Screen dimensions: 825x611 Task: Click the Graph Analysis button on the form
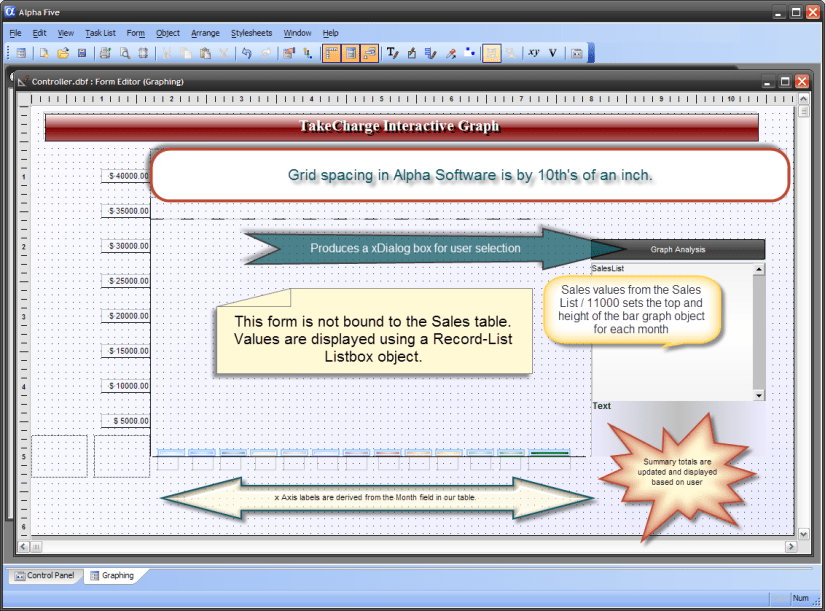pos(680,249)
